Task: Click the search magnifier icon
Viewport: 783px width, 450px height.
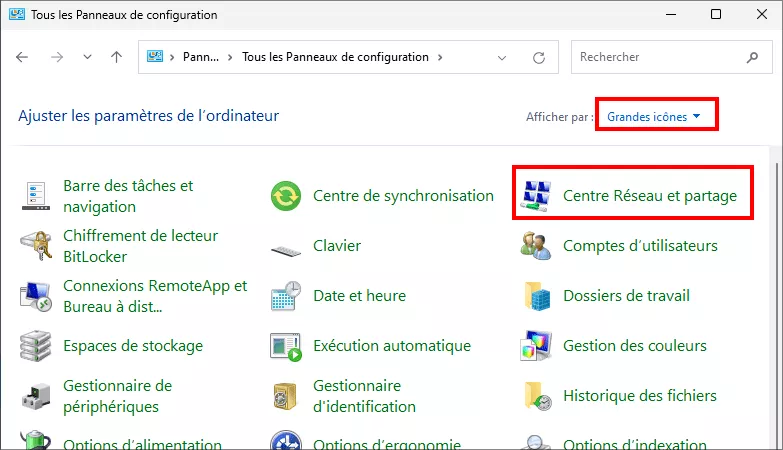Action: click(752, 57)
